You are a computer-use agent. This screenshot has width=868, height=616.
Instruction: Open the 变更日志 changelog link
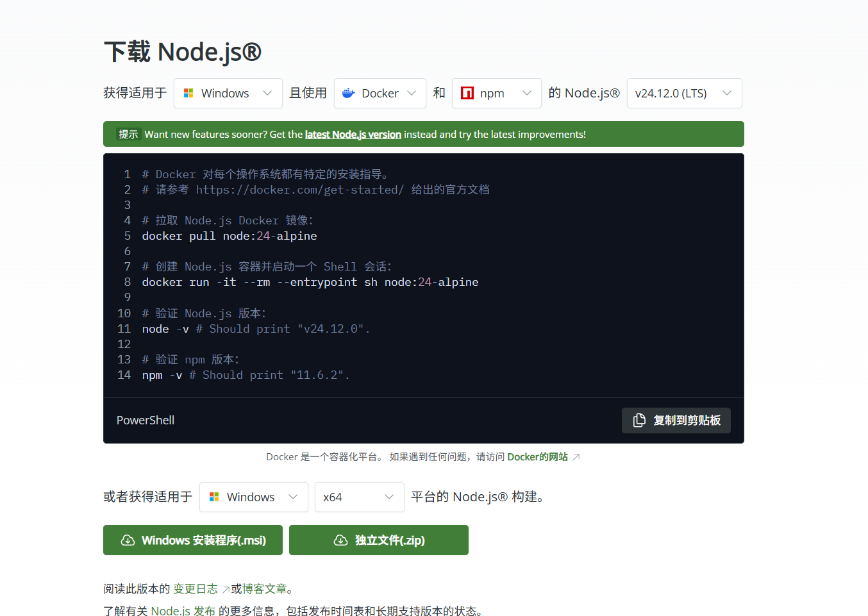pyautogui.click(x=196, y=588)
